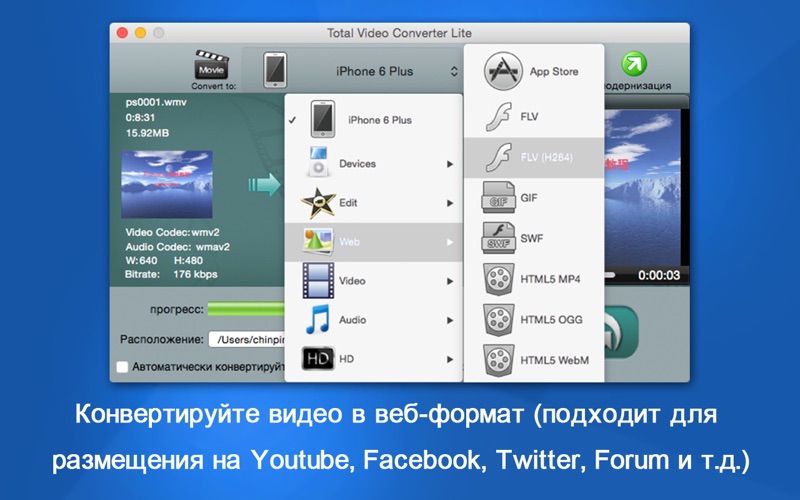800x500 pixels.
Task: Expand the Video submenu arrow
Action: click(x=449, y=281)
